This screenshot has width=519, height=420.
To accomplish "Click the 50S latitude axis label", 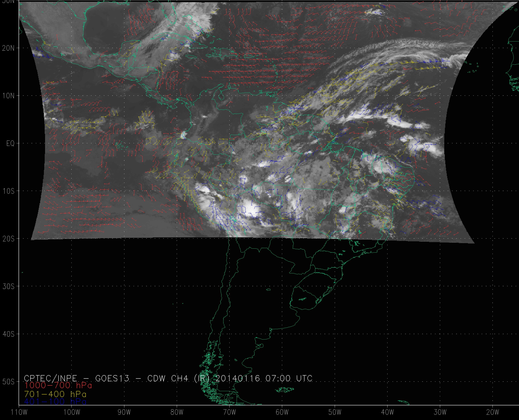I will (8, 382).
